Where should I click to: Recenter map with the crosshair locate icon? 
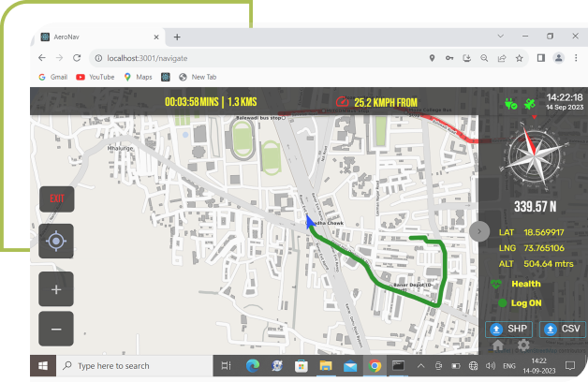[56, 242]
